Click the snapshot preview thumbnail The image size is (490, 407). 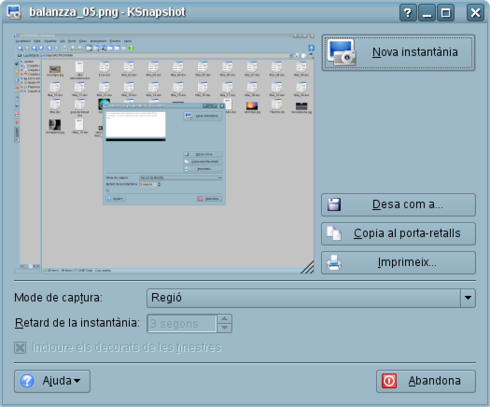point(164,154)
